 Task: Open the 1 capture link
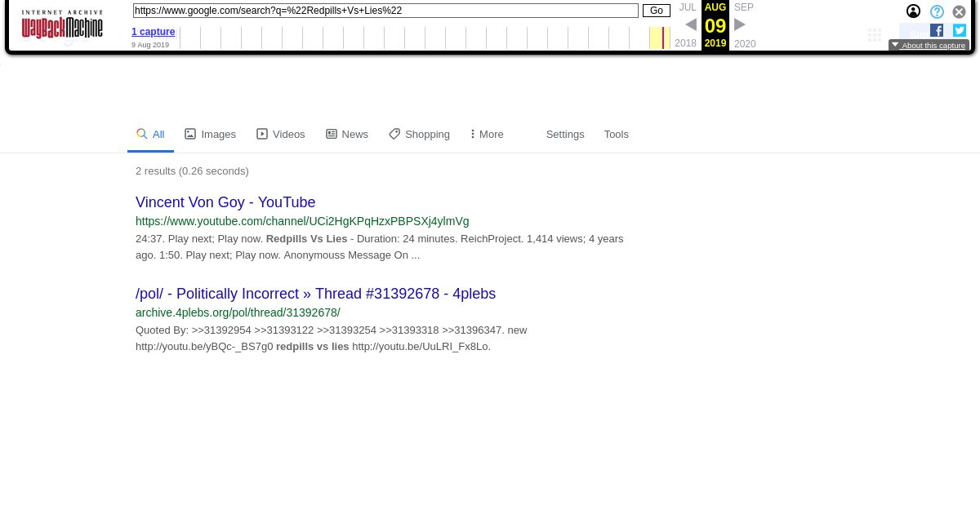[153, 32]
